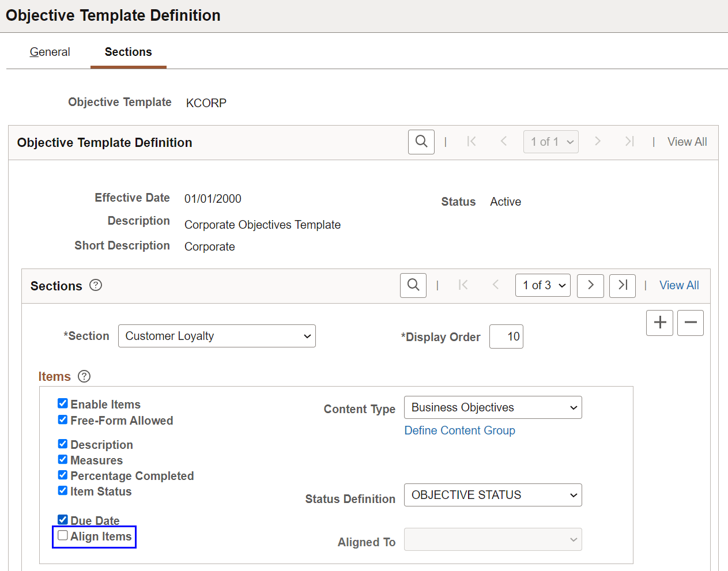Uncheck the Due Date option
Image resolution: width=728 pixels, height=571 pixels.
(x=62, y=519)
